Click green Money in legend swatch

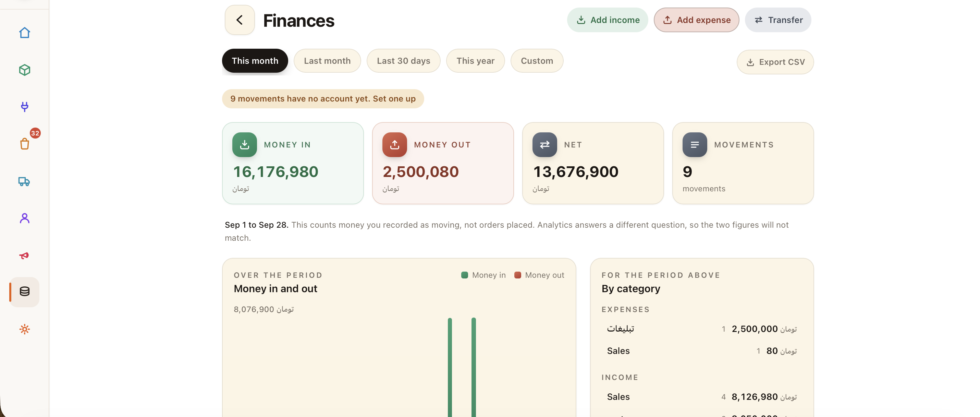[464, 275]
